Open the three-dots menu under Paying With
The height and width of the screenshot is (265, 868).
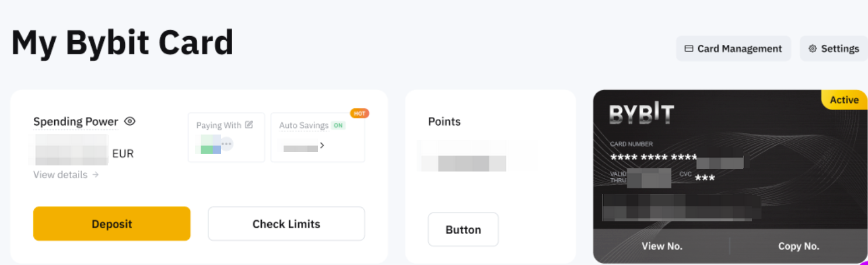pyautogui.click(x=226, y=144)
